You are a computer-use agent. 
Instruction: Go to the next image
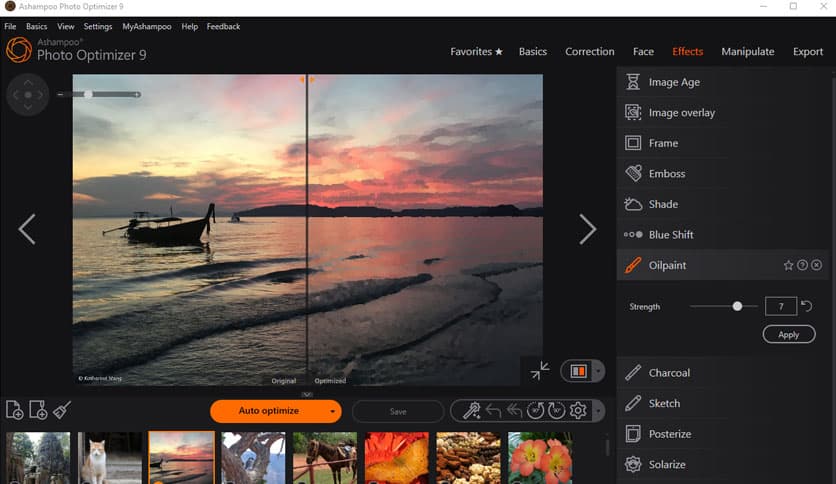(x=588, y=229)
